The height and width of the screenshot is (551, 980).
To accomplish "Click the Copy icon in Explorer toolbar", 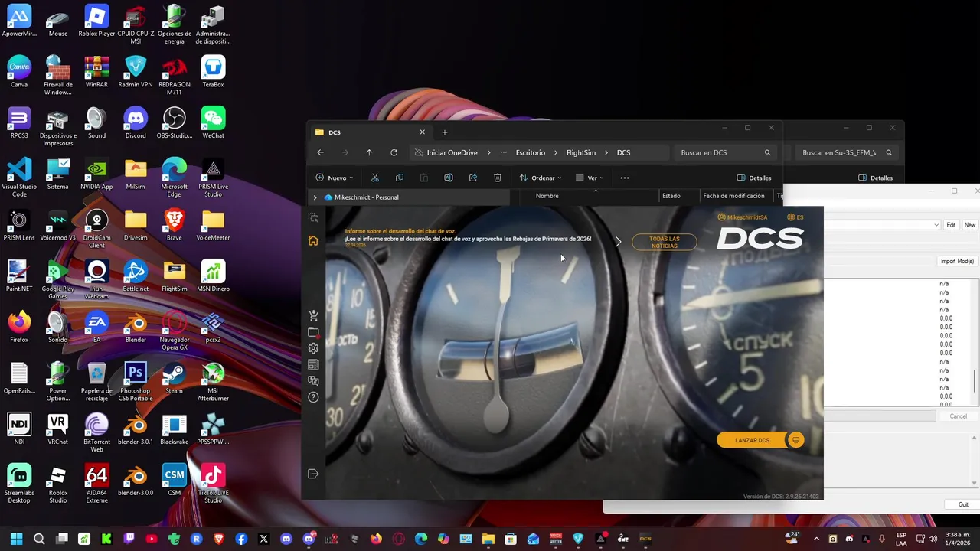I will click(400, 178).
